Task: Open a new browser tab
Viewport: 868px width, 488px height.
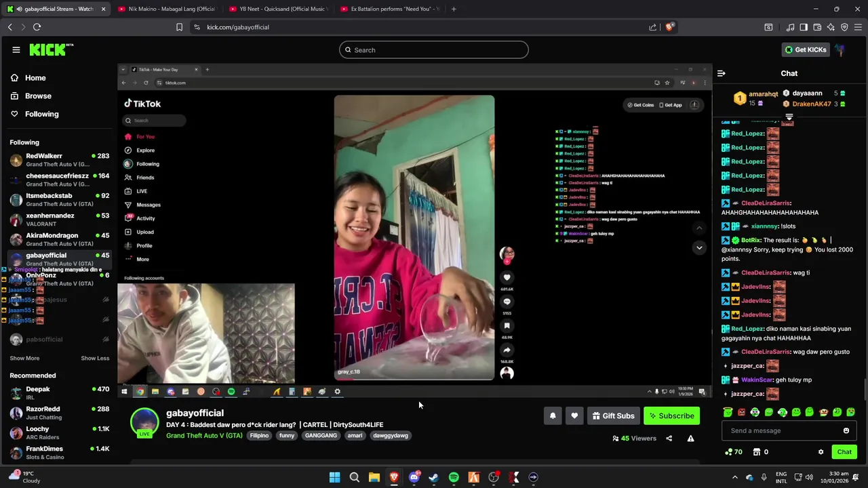Action: [x=454, y=9]
